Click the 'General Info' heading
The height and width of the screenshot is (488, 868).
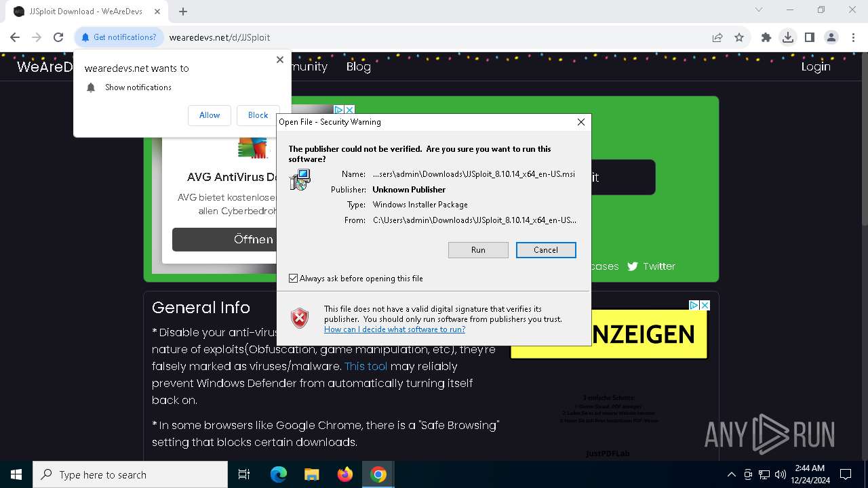[201, 308]
